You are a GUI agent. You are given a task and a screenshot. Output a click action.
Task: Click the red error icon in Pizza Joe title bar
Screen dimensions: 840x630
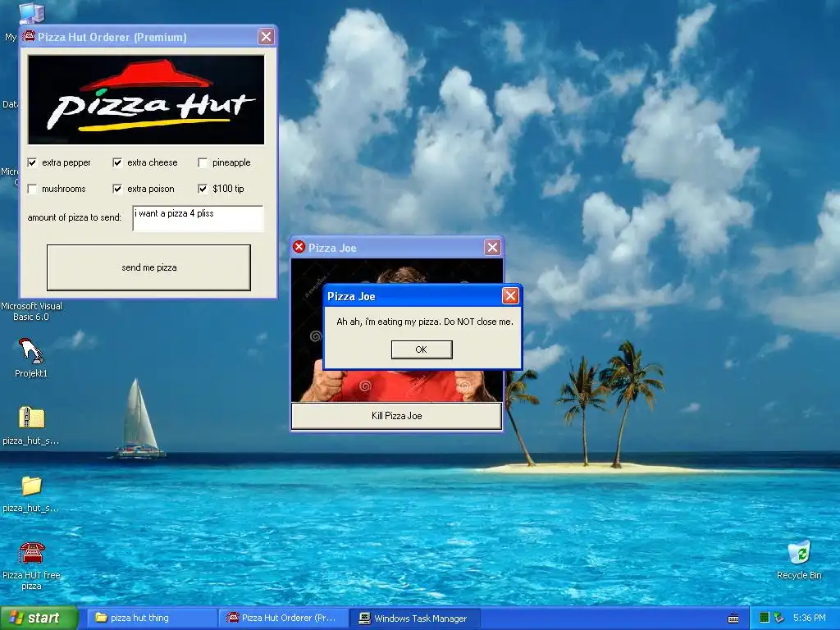click(x=299, y=247)
